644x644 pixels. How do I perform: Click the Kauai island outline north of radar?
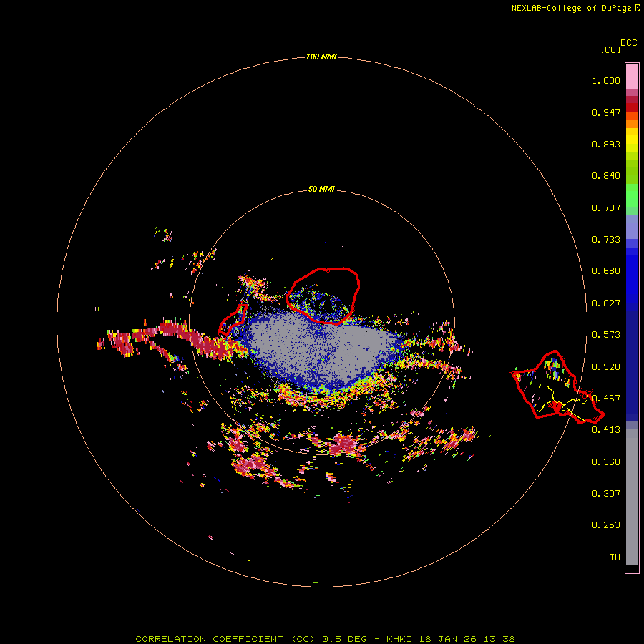(323, 296)
